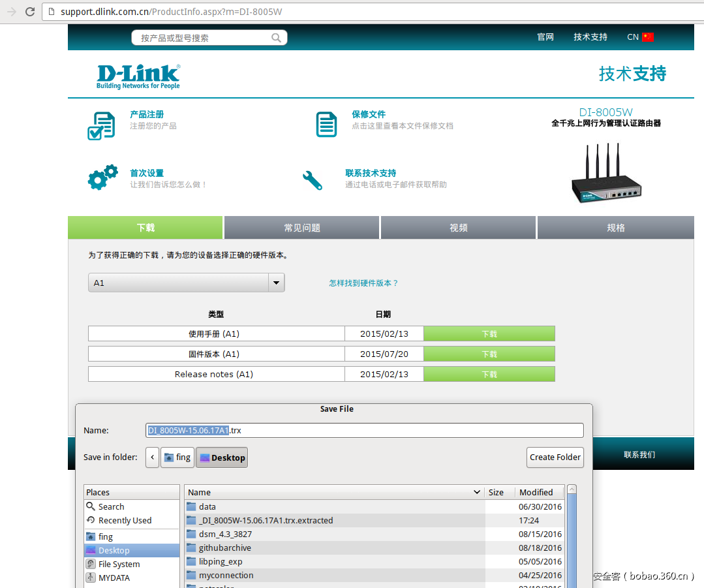Download the 固件版本 (A1) firmware
The width and height of the screenshot is (704, 588).
(x=489, y=354)
